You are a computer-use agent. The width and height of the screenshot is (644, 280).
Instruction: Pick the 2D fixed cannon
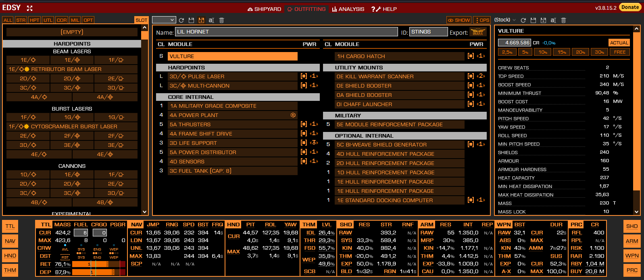(x=28, y=184)
